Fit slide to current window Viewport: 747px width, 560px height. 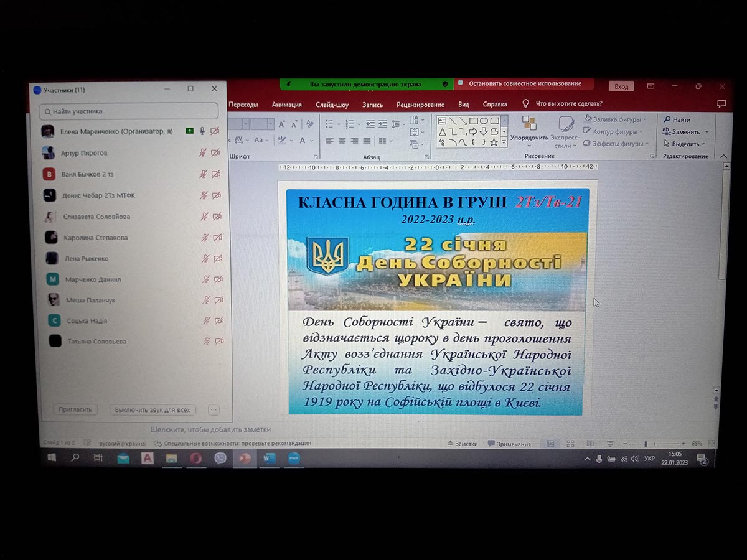(x=712, y=444)
